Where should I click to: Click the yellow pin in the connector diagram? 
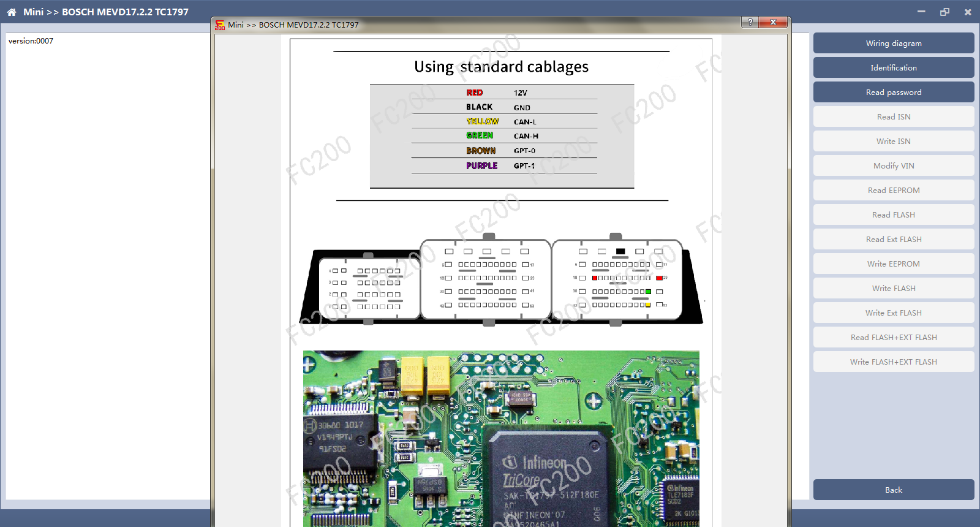648,305
